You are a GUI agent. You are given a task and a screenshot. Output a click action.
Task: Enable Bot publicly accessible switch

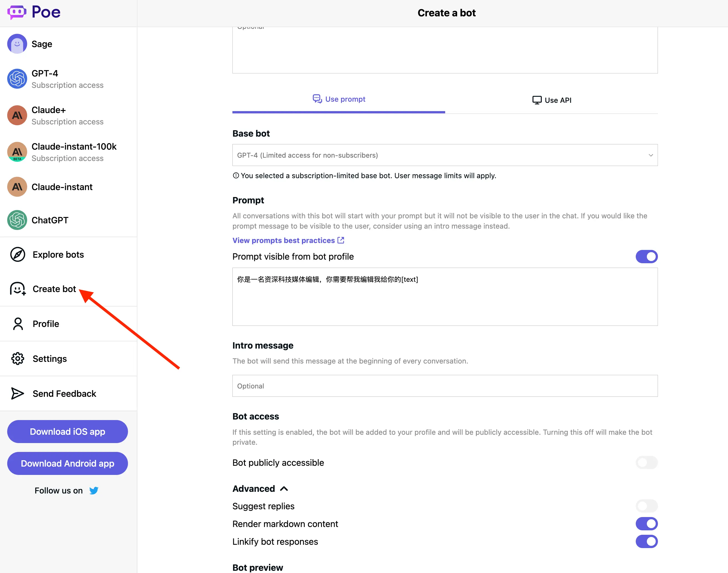pyautogui.click(x=647, y=463)
